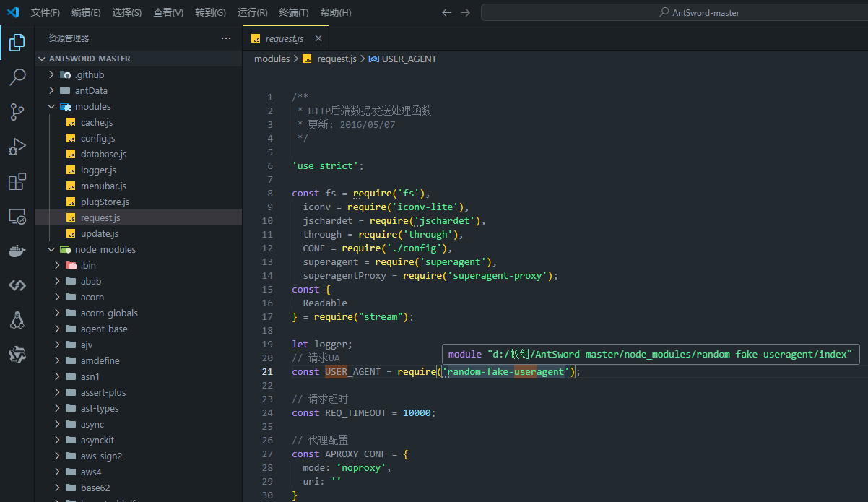The height and width of the screenshot is (502, 868).
Task: Close the request.js editor tab
Action: (x=318, y=39)
